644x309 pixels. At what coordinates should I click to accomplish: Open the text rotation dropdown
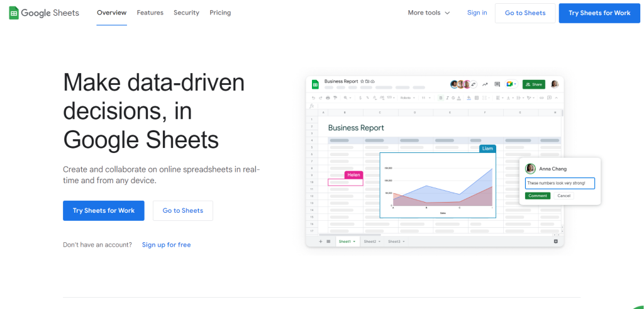[x=530, y=98]
